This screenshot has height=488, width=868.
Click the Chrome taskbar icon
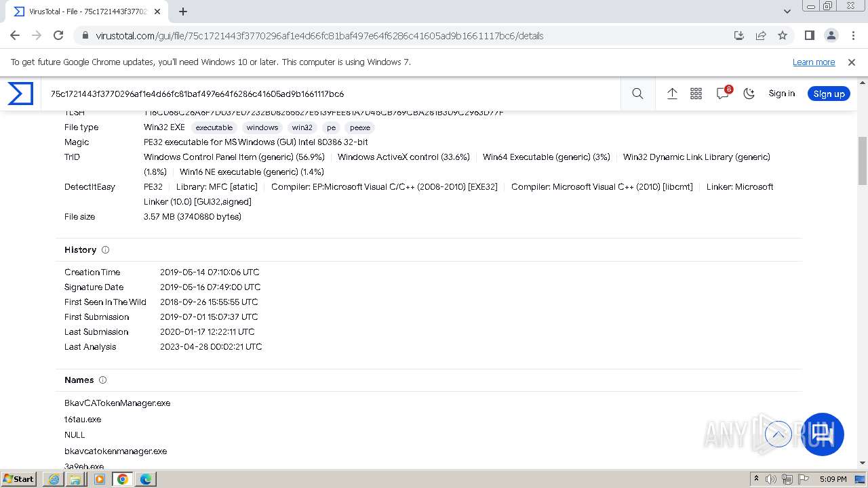pos(123,479)
